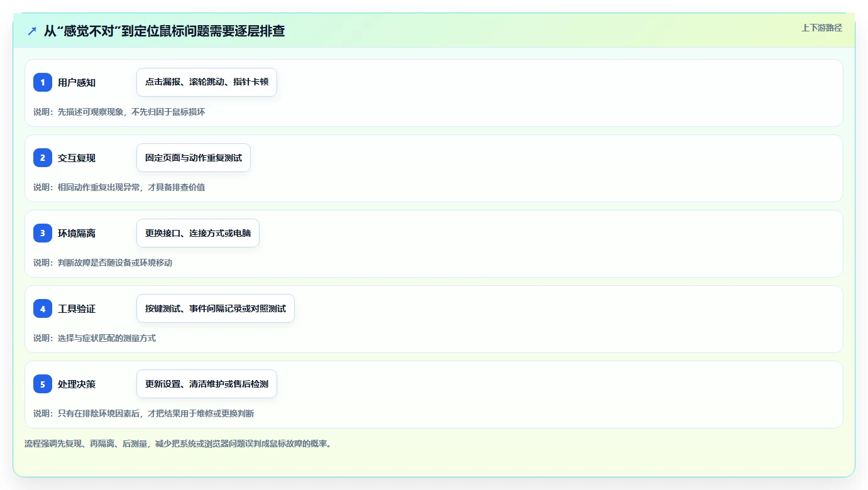This screenshot has height=490, width=868.
Task: Select the 更换接口、连接方式或电脑 chip
Action: coord(198,233)
